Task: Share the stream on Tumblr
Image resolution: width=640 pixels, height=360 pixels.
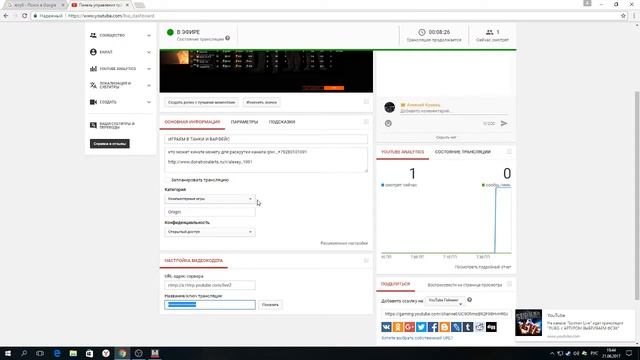Action: click(x=468, y=327)
